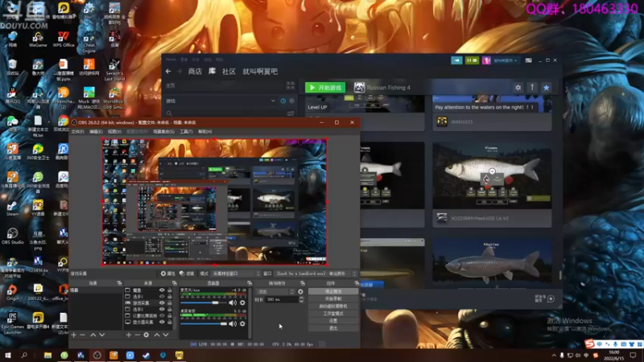This screenshot has width=644, height=362.
Task: Open microphone audio settings gear in mixer
Action: [x=242, y=303]
